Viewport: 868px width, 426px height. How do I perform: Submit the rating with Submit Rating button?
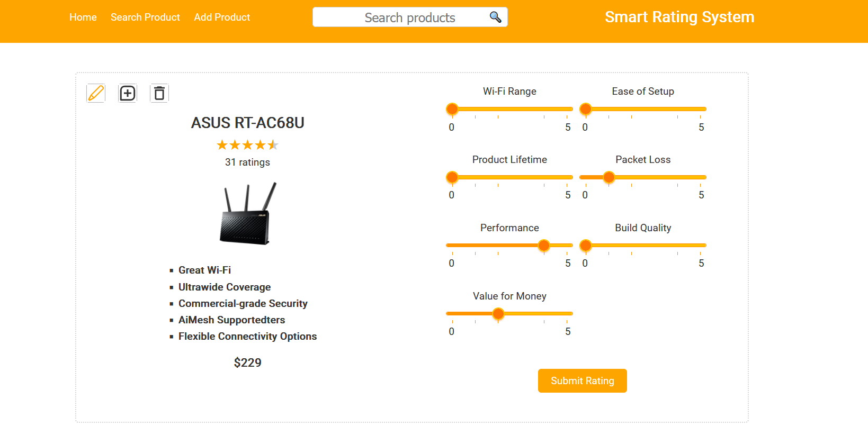click(583, 380)
